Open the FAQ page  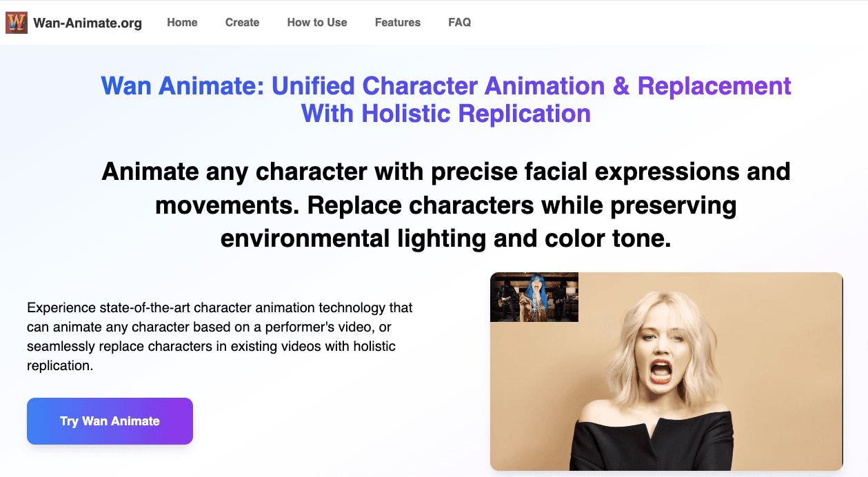(459, 22)
